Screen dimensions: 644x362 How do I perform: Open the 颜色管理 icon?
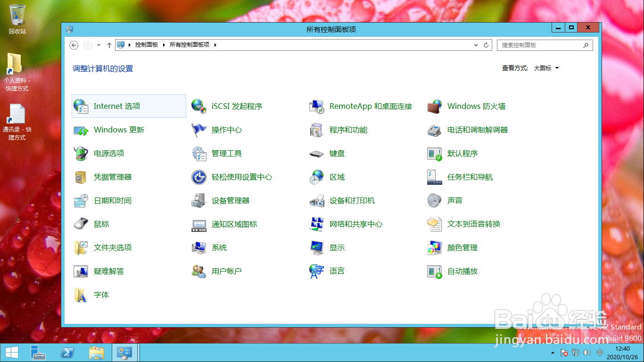pos(435,248)
